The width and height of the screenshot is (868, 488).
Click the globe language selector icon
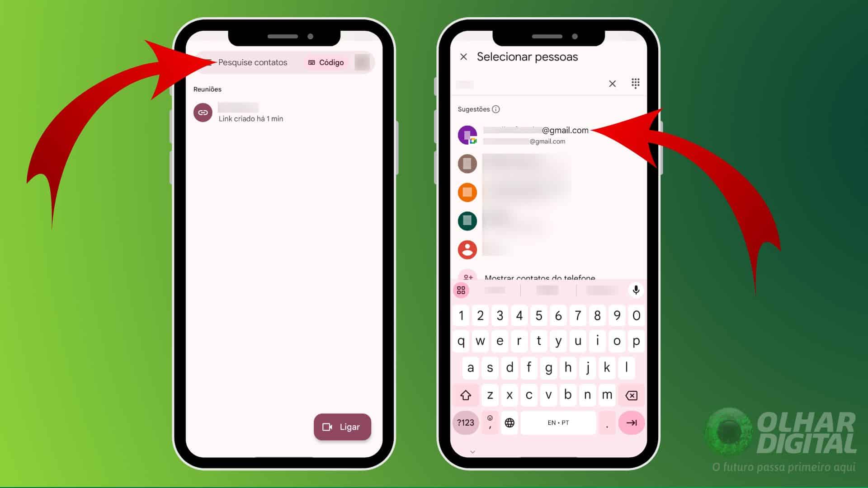coord(509,422)
